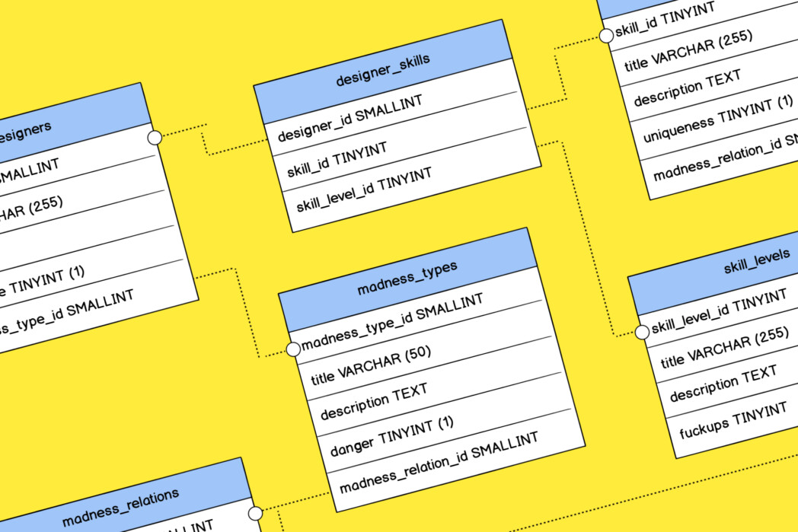Image resolution: width=798 pixels, height=532 pixels.
Task: Select the madness_types table header
Action: [409, 272]
